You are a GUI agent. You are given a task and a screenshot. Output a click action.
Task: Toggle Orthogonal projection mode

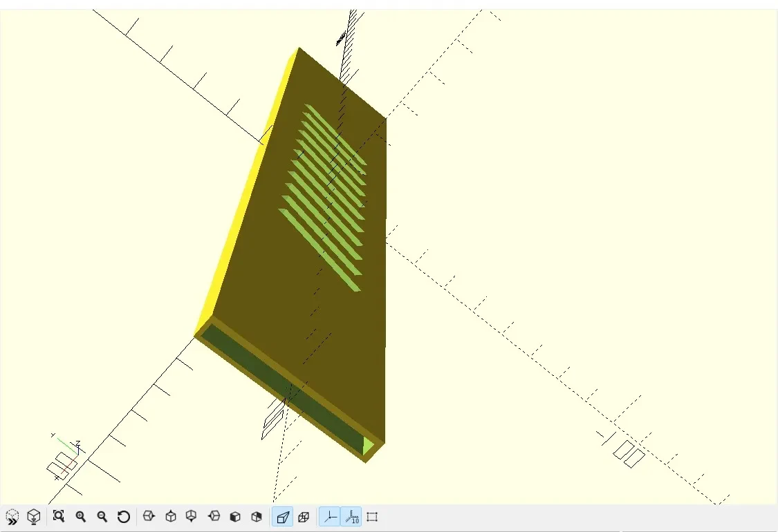click(x=304, y=517)
